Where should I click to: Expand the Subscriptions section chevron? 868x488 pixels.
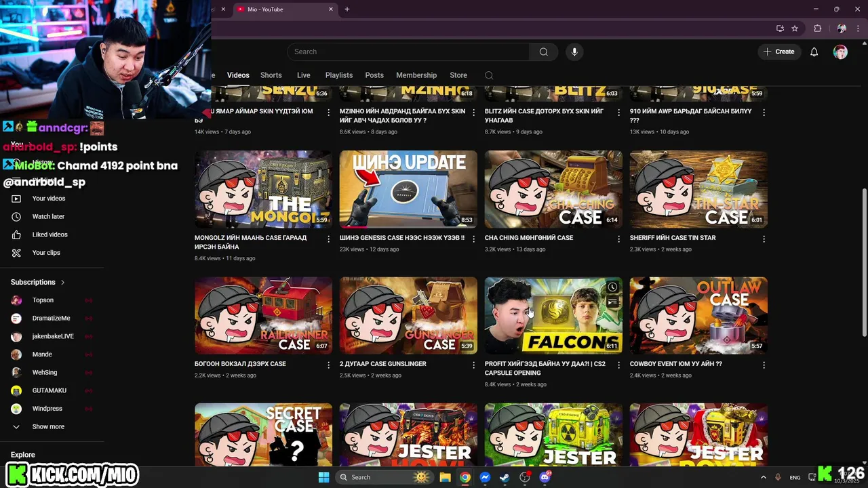(x=62, y=282)
